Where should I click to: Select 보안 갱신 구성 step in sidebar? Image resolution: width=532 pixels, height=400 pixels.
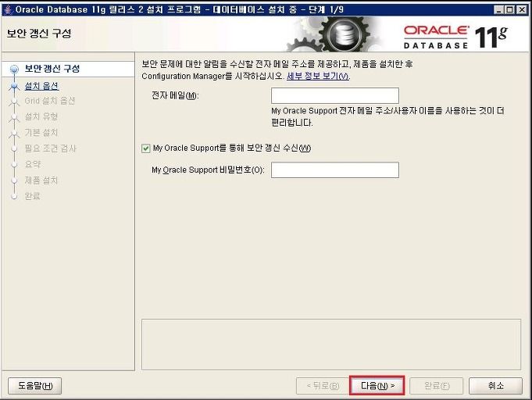(52, 69)
